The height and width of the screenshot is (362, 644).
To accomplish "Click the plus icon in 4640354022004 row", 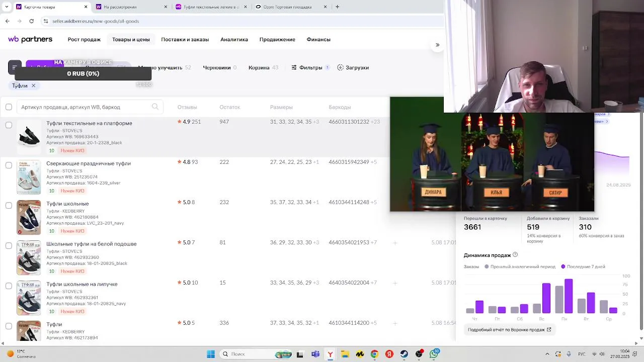I will point(395,283).
